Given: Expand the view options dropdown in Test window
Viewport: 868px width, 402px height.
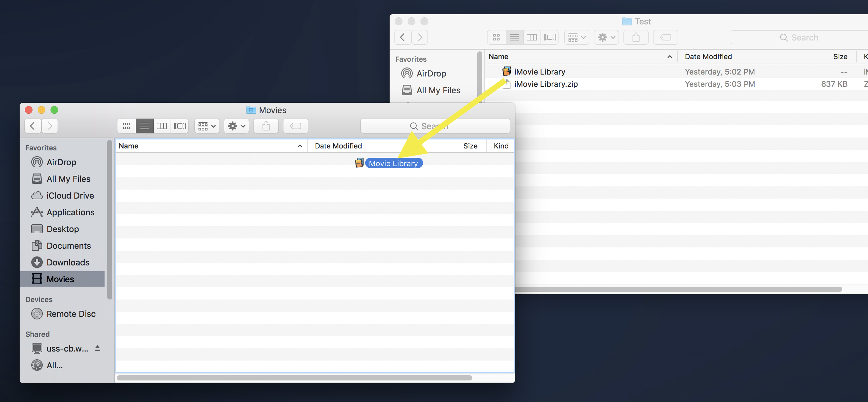Looking at the screenshot, I should [576, 37].
